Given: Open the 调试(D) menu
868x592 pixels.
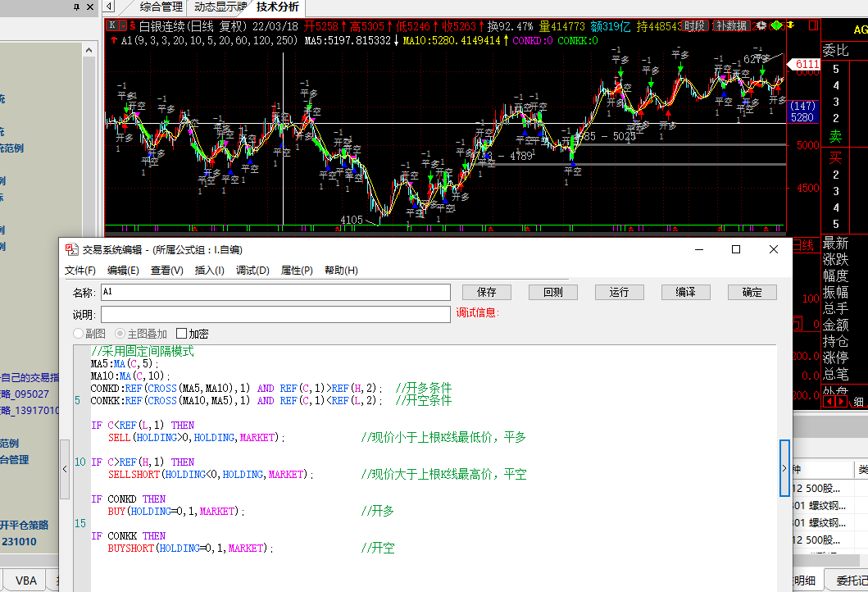Looking at the screenshot, I should coord(252,271).
